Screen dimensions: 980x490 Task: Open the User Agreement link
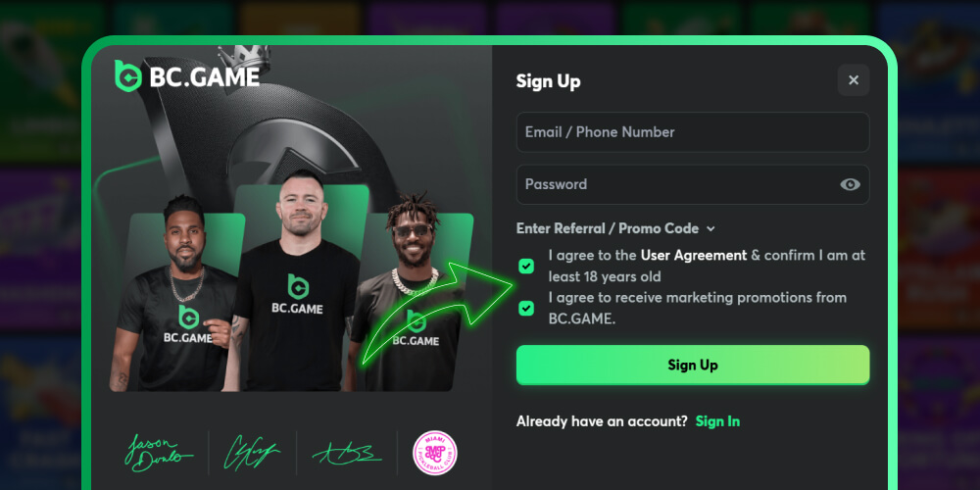point(694,255)
